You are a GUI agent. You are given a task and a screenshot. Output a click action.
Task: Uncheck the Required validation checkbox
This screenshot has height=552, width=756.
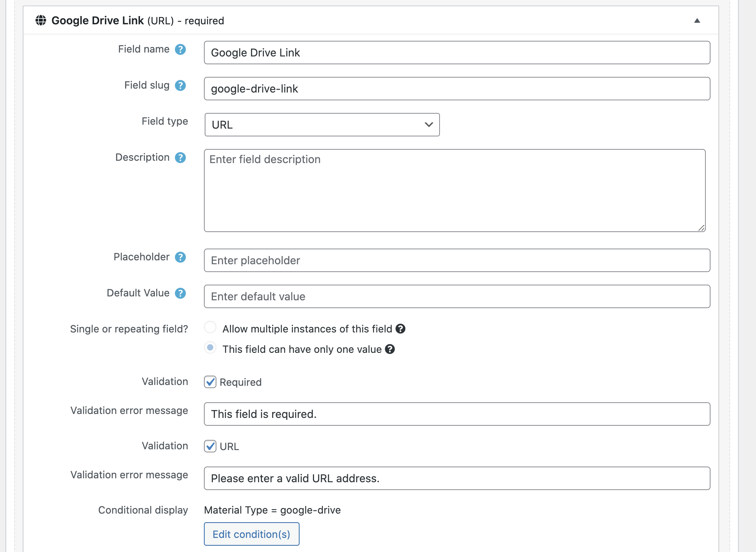(x=210, y=382)
